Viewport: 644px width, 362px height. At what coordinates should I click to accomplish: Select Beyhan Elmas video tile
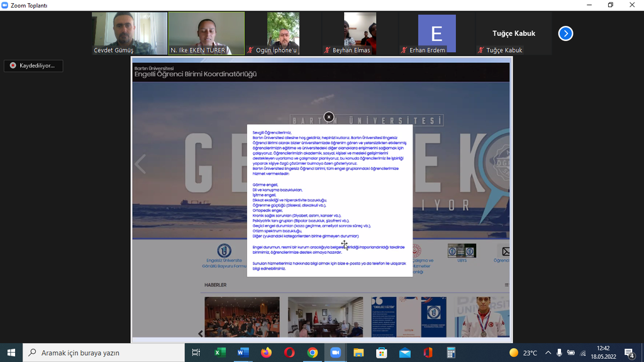coord(360,33)
